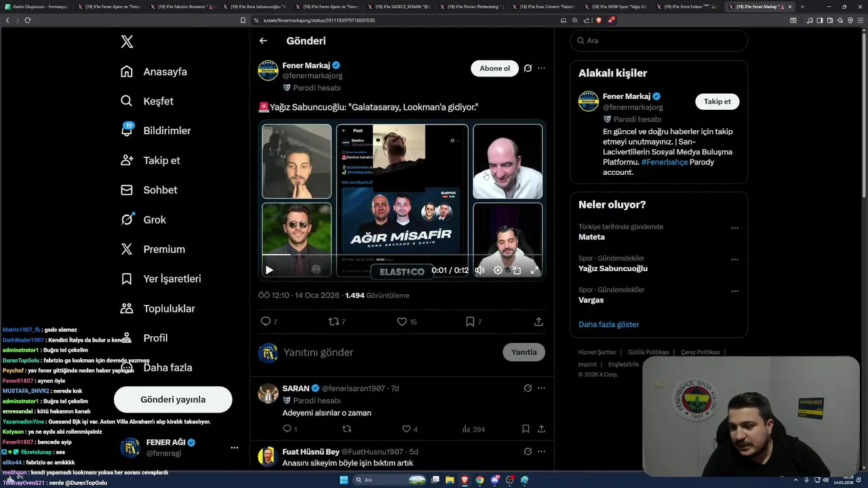868x488 pixels.
Task: Click the Ara search field
Action: point(658,41)
